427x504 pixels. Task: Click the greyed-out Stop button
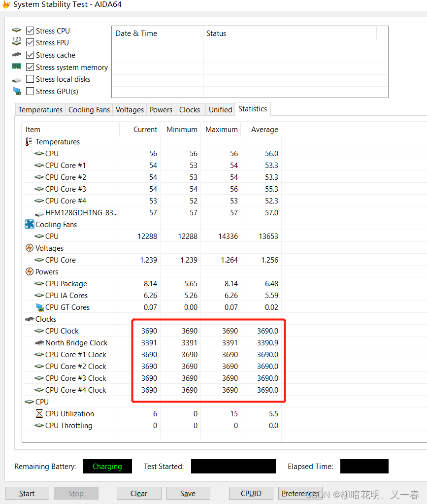76,493
